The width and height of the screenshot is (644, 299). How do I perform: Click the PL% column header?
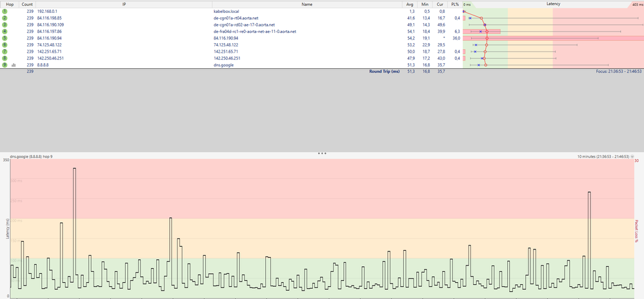(455, 4)
